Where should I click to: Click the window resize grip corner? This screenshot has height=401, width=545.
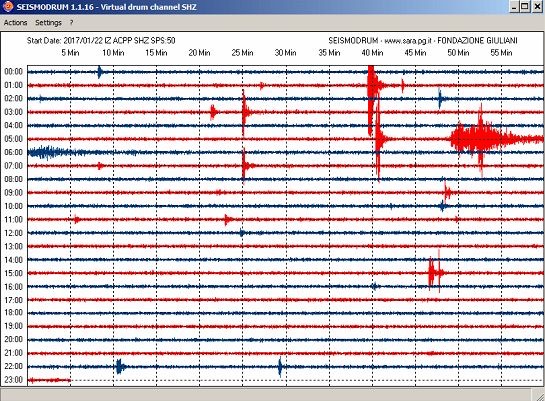pos(540,395)
